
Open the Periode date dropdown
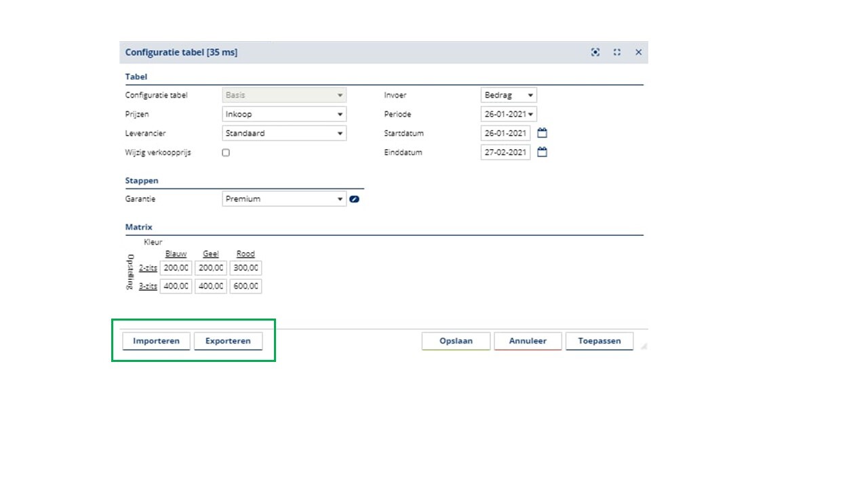point(509,115)
